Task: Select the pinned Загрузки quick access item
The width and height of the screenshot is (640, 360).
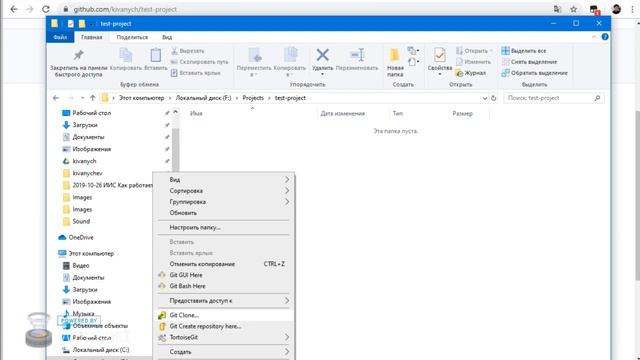Action: [x=85, y=125]
